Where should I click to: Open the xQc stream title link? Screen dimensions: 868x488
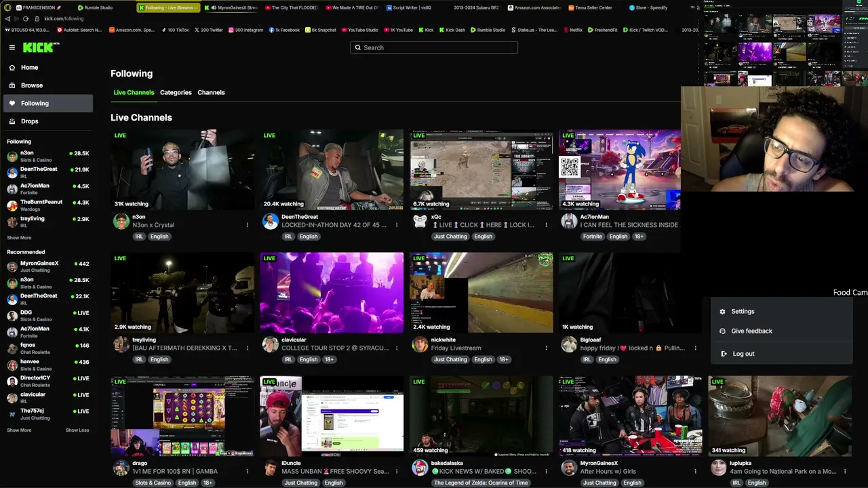484,225
